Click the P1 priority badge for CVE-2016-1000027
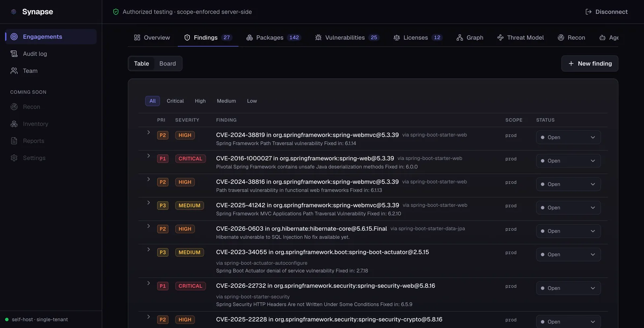 163,159
